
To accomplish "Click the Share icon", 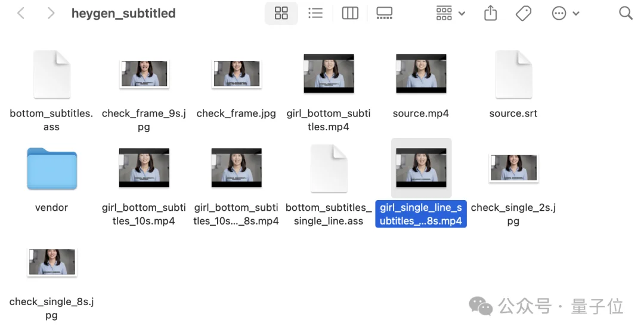I will 490,13.
